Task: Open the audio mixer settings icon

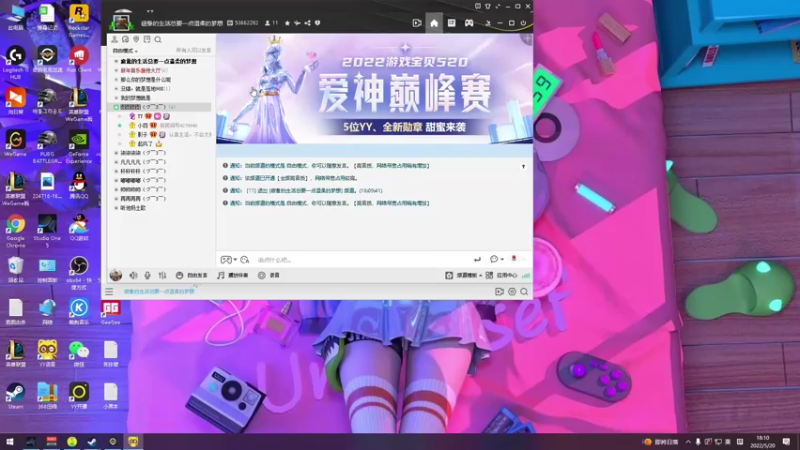Action: (x=162, y=276)
